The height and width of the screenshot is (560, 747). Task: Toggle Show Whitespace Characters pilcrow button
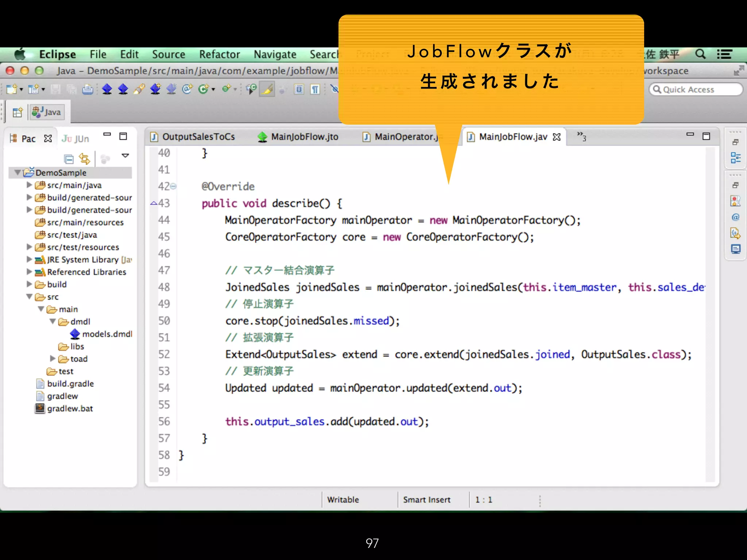point(315,89)
